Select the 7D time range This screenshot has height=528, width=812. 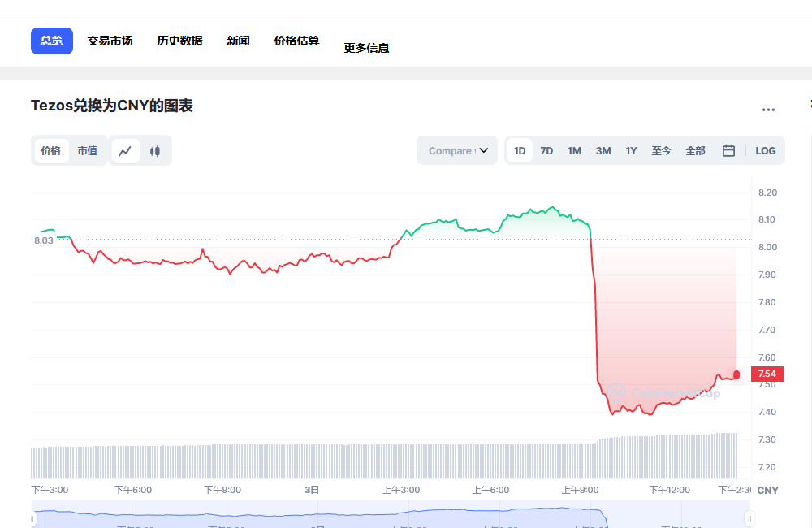point(546,151)
